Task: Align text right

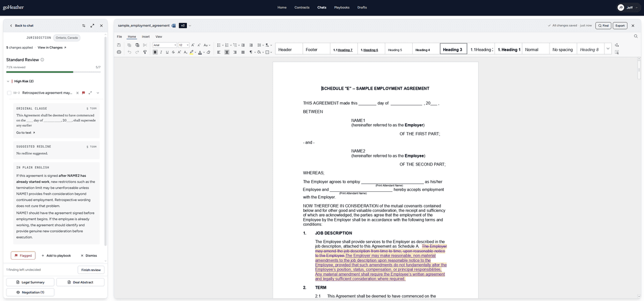Action: pyautogui.click(x=235, y=52)
